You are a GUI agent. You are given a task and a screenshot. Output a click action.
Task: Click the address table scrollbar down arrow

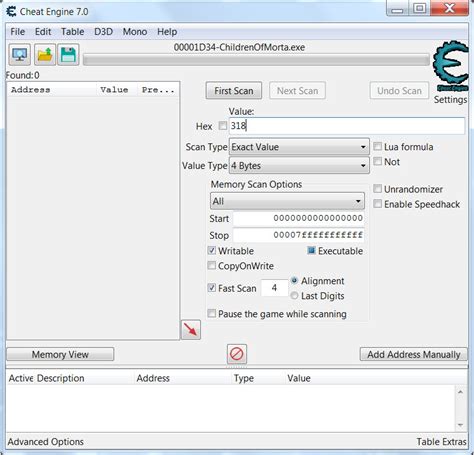(460, 425)
